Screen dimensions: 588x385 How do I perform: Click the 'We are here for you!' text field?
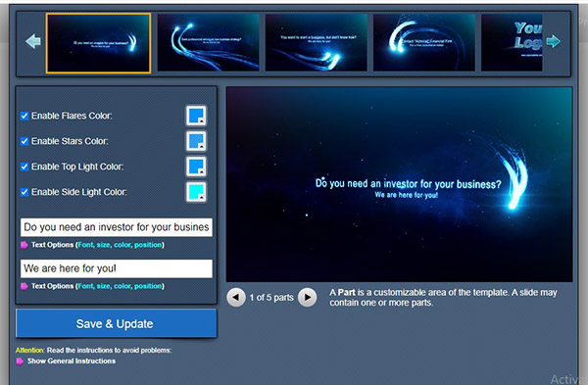pos(117,268)
